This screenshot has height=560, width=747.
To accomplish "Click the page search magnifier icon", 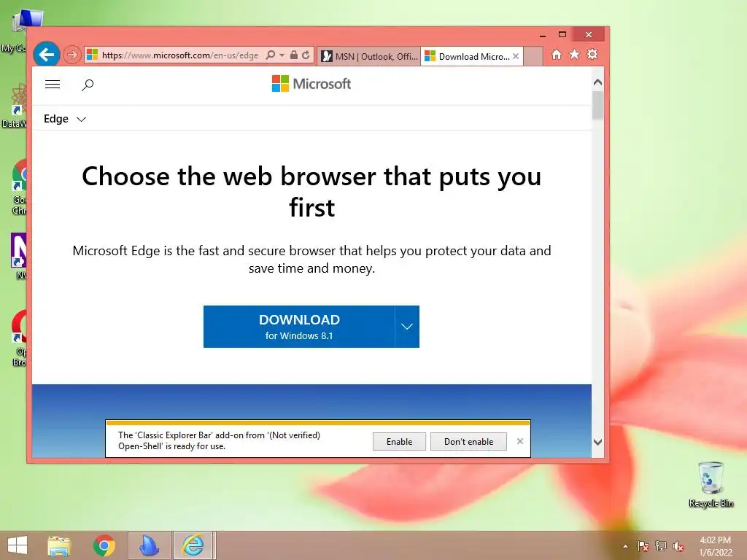I will [x=88, y=85].
